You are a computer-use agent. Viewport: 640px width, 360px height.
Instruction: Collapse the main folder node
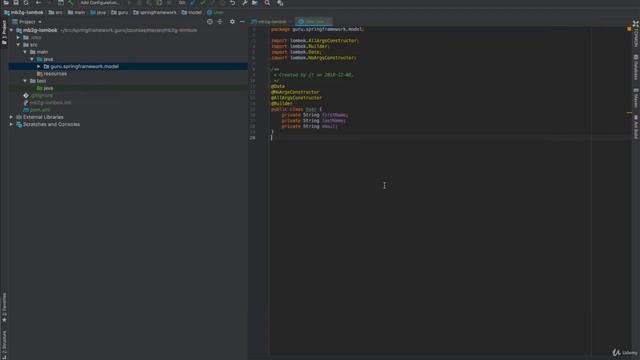click(25, 52)
